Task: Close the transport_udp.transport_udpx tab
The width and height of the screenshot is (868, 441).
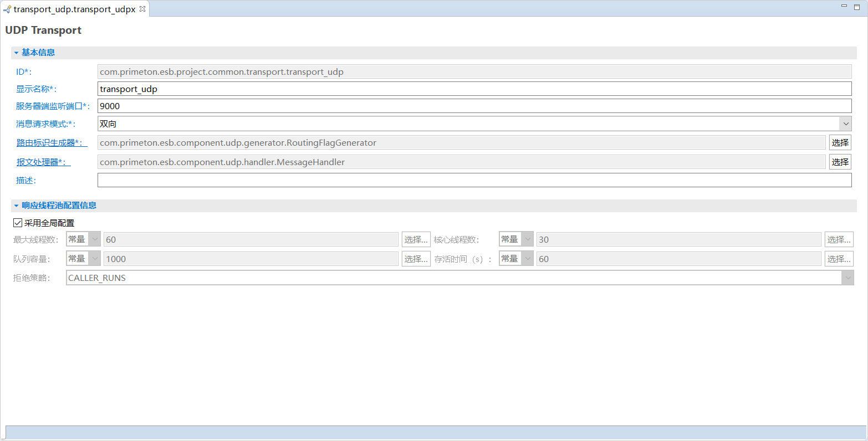Action: (x=142, y=9)
